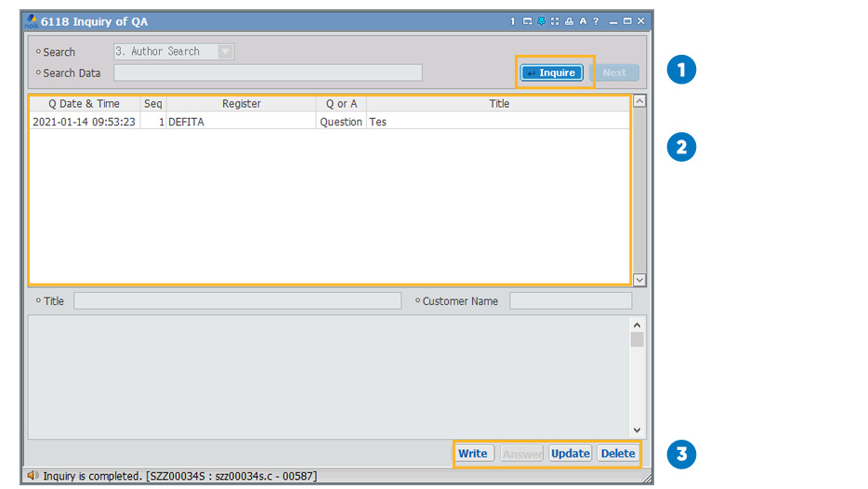Click the Customer Name input field
868x489 pixels.
point(570,301)
